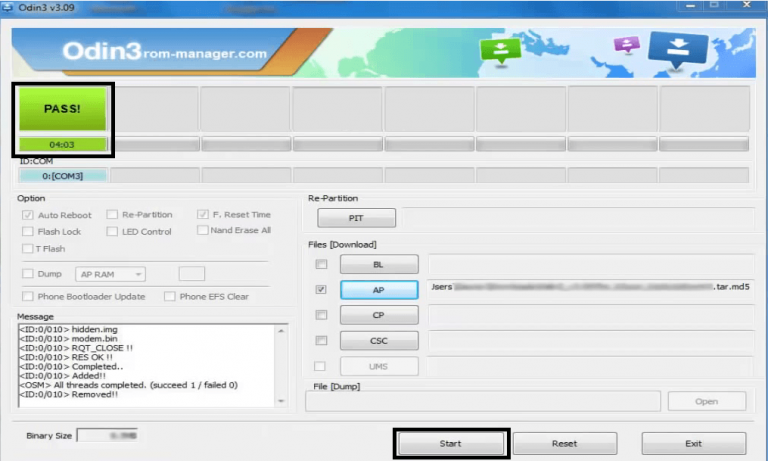Check the Phone EFS Clear box
Screen dimensions: 768x461
[171, 296]
